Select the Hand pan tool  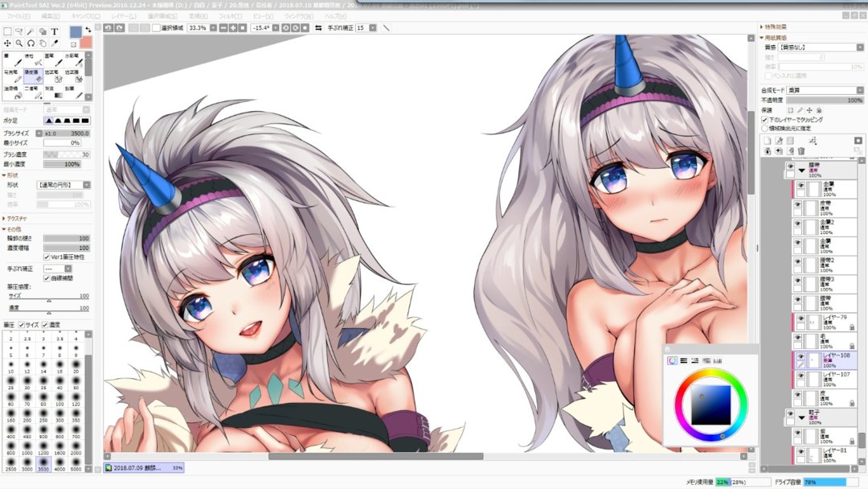click(x=43, y=43)
